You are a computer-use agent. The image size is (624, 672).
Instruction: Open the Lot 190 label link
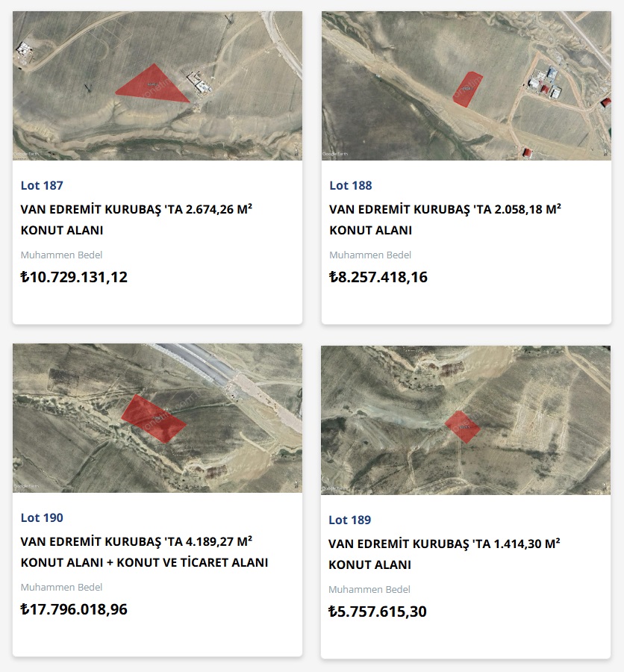tap(42, 517)
